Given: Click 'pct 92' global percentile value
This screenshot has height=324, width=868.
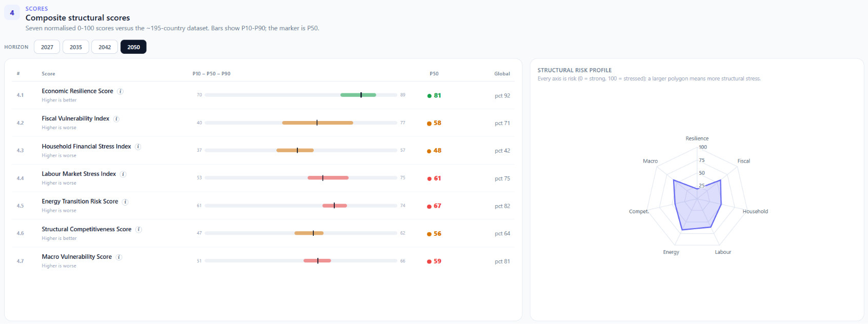Looking at the screenshot, I should click(502, 96).
